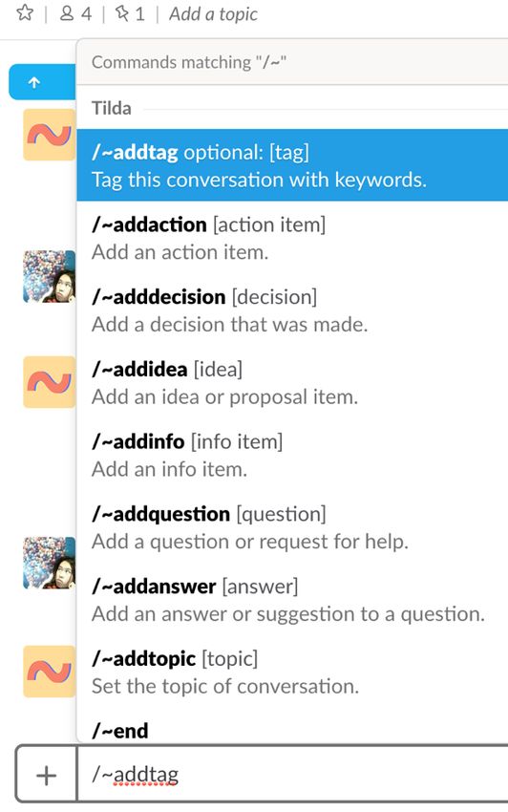This screenshot has height=812, width=508.
Task: Click Add a topic in header
Action: pos(213,14)
